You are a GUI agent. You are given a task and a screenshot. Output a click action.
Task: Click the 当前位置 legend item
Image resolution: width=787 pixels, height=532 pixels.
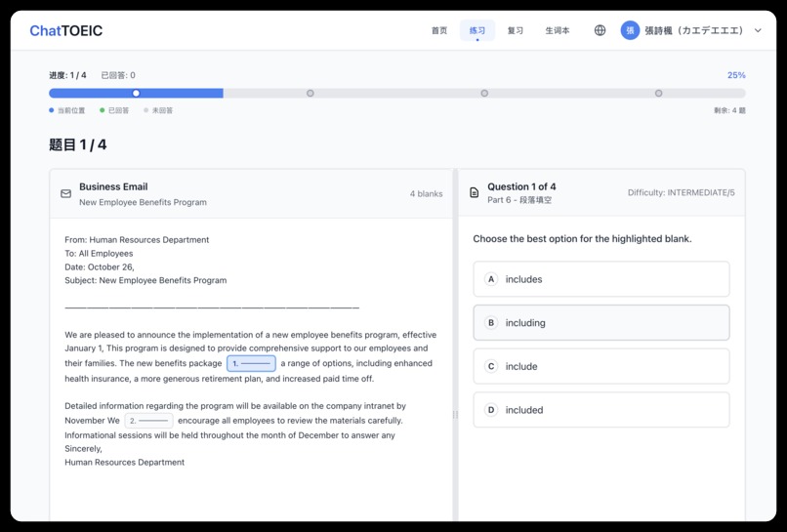tap(67, 110)
